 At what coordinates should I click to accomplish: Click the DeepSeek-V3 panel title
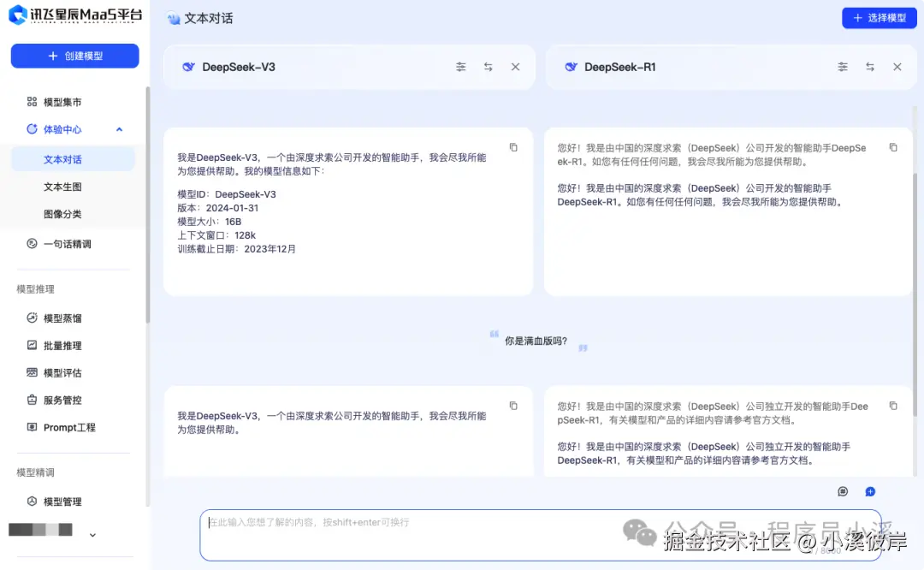click(x=239, y=67)
